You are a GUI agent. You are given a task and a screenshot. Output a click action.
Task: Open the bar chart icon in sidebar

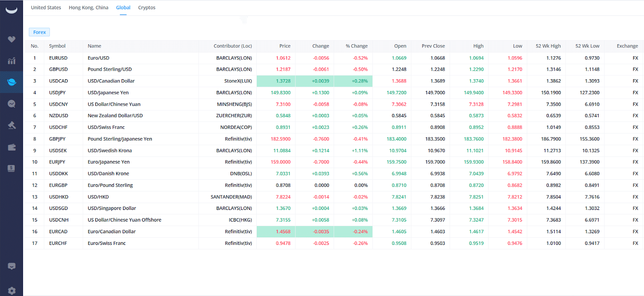tap(12, 61)
